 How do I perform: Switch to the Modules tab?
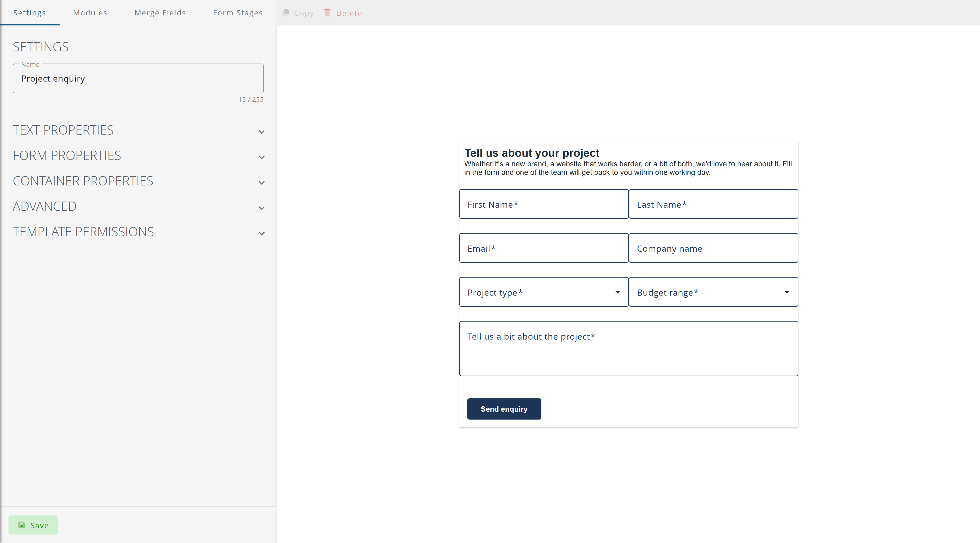coord(90,12)
